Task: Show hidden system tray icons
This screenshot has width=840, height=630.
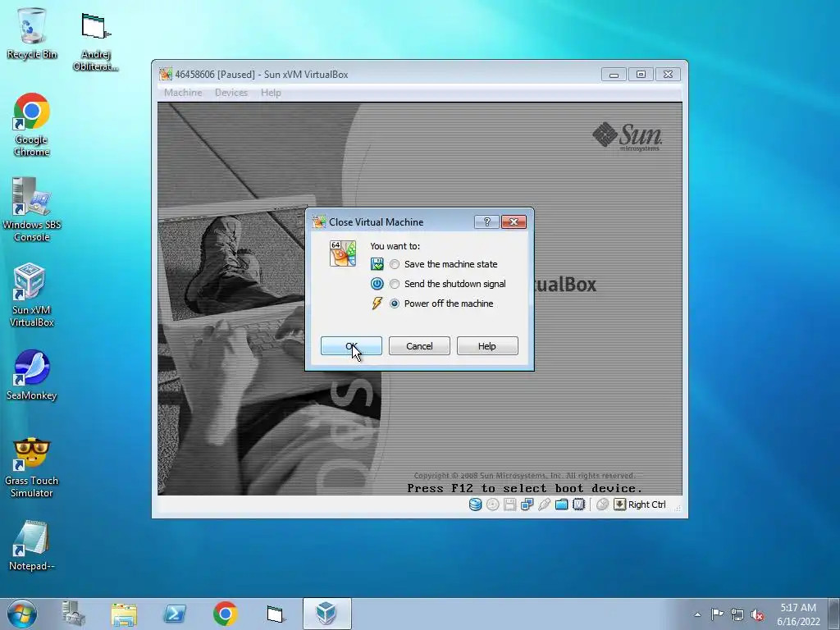Action: pyautogui.click(x=697, y=614)
